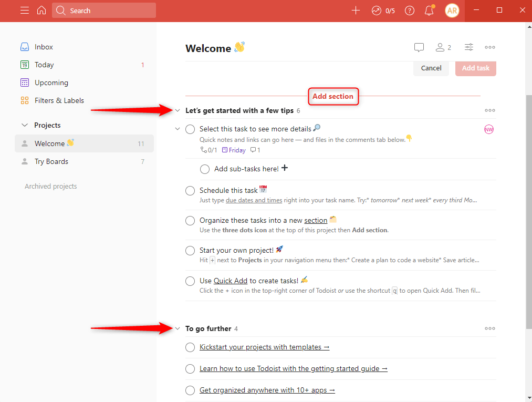Image resolution: width=532 pixels, height=402 pixels.
Task: Collapse the Projects list in sidebar
Action: (x=25, y=125)
